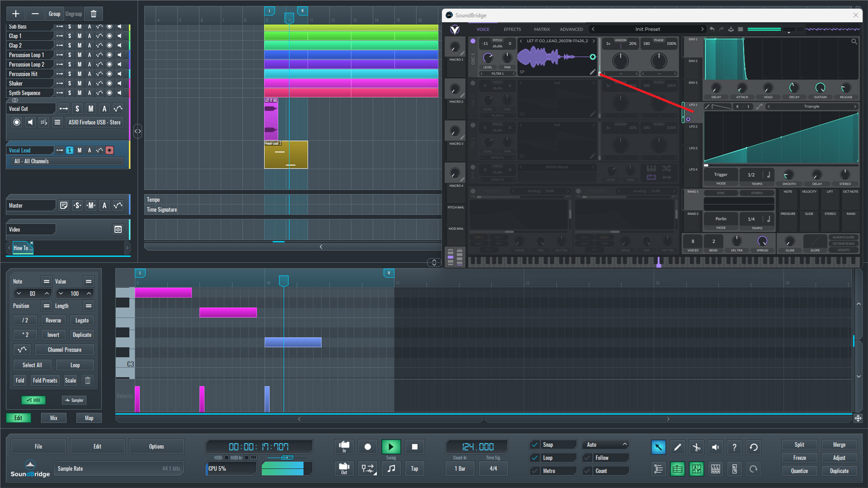This screenshot has width=868, height=488.
Task: Open help question mark tool
Action: 734,447
